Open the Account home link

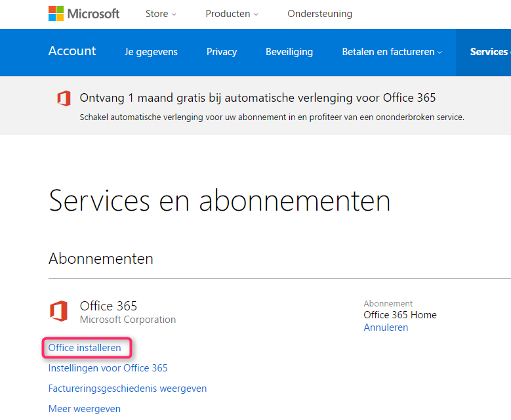(72, 51)
